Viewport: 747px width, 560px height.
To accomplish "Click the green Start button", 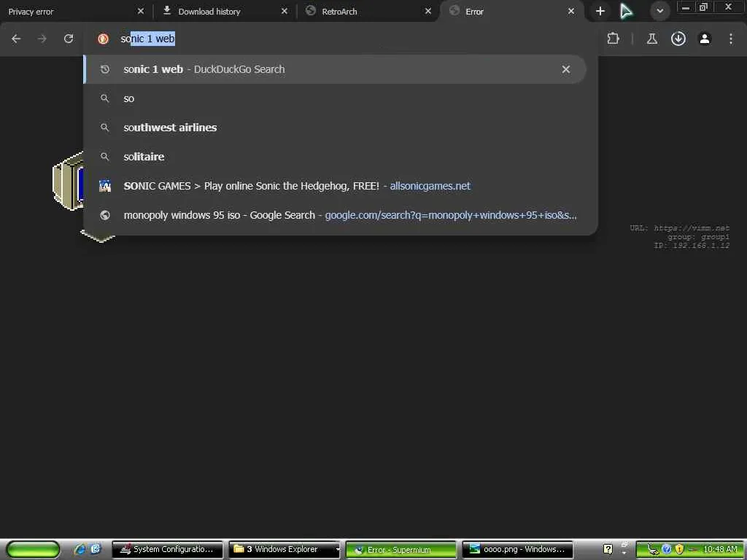I will click(x=33, y=549).
